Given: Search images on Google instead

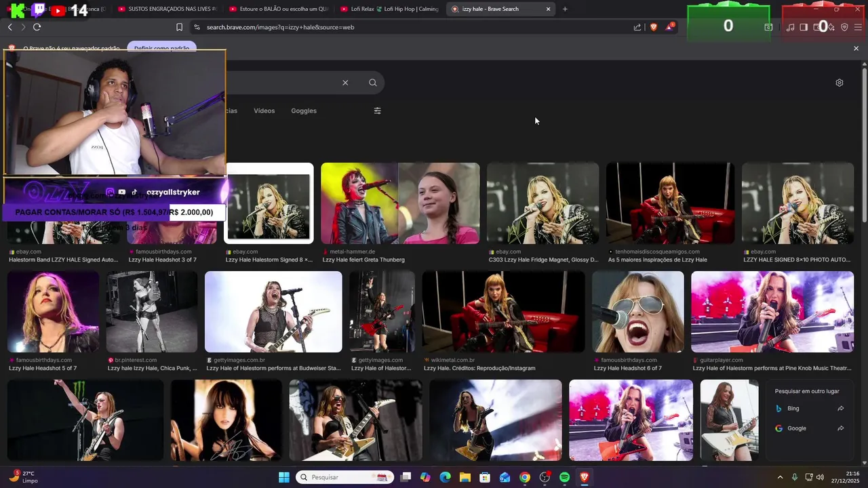Looking at the screenshot, I should [810, 428].
